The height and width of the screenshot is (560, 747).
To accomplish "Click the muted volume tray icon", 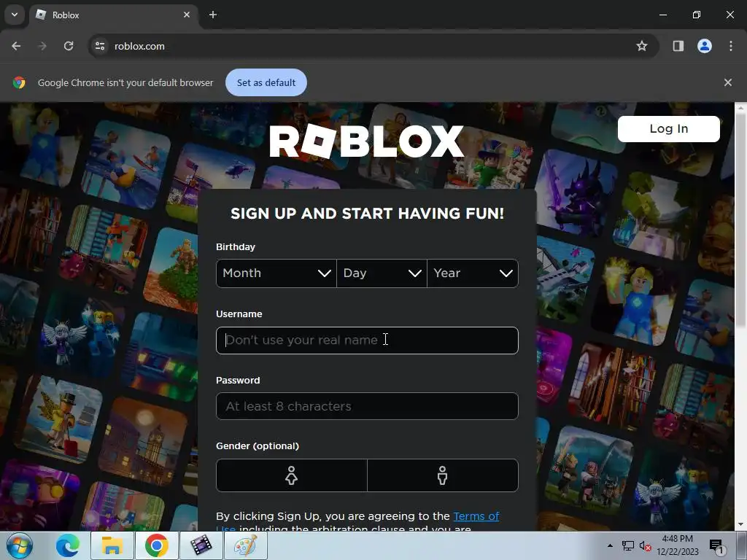I will tap(646, 546).
